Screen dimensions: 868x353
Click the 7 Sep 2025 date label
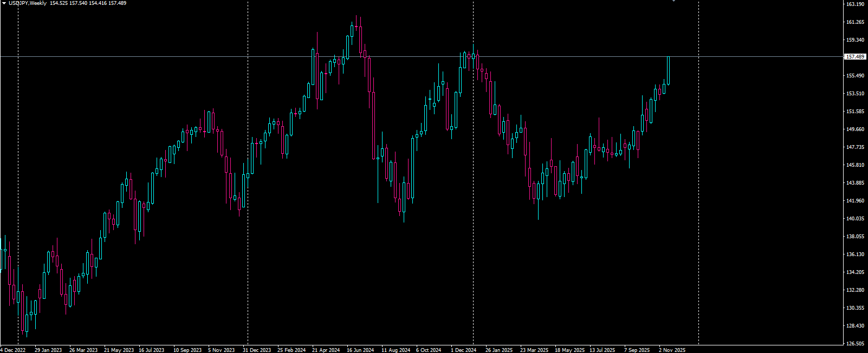coord(637,350)
